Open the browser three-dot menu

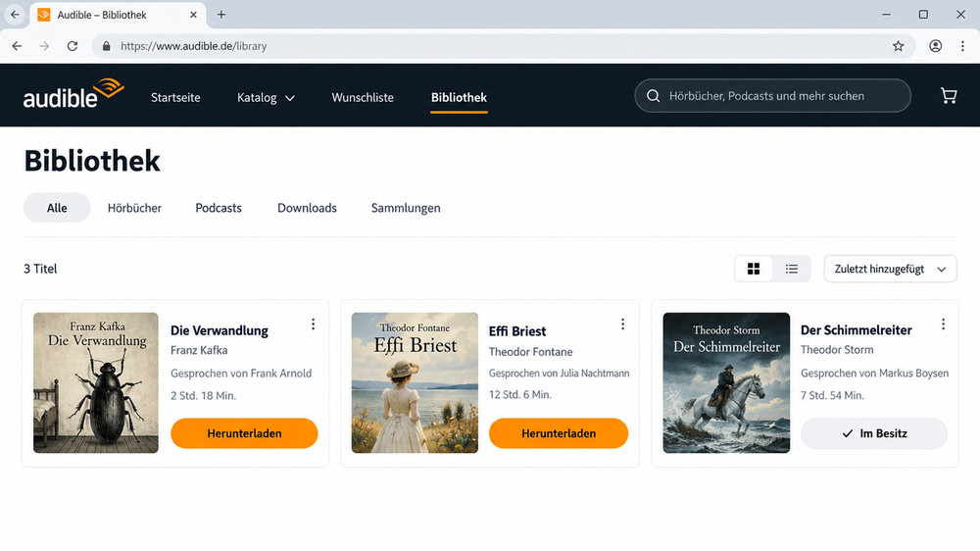click(962, 46)
